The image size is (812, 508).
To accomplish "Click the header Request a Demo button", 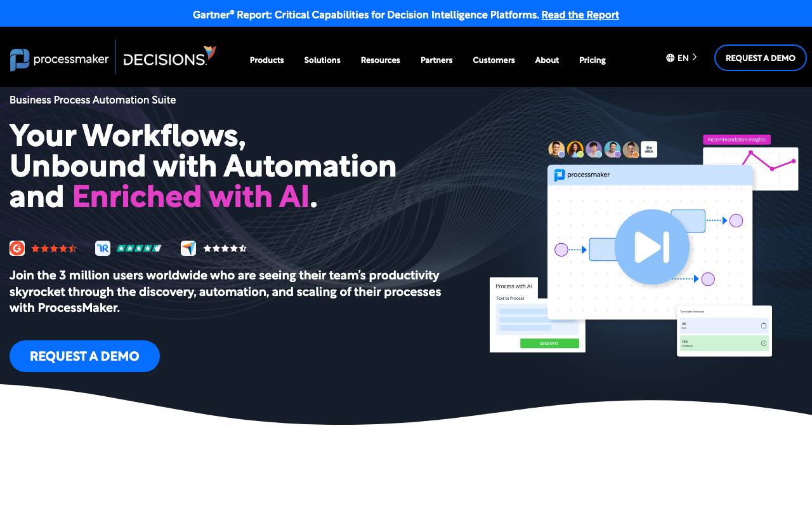I will 760,58.
